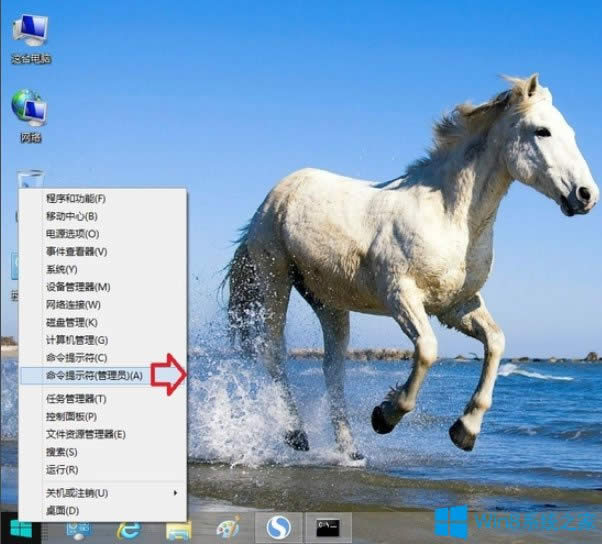Open the Sogou browser taskbar icon

[279, 527]
